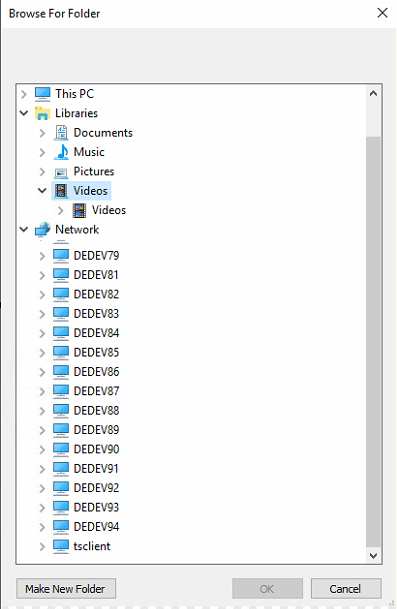
Task: Select the DEDEV93 label
Action: (96, 508)
